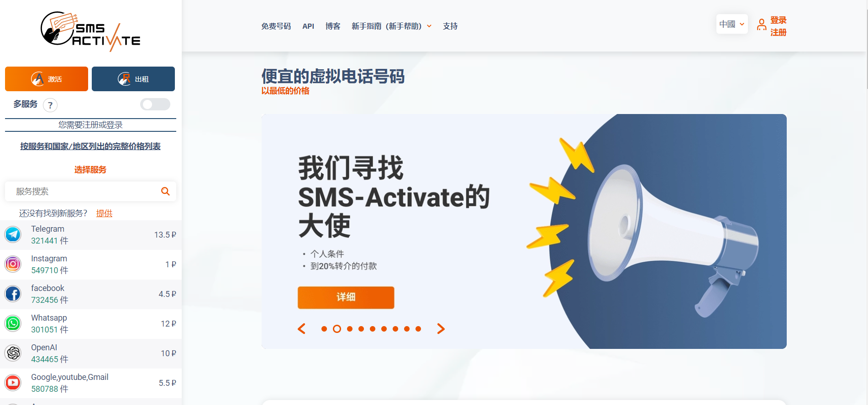Select the facebook logo icon

click(x=13, y=294)
